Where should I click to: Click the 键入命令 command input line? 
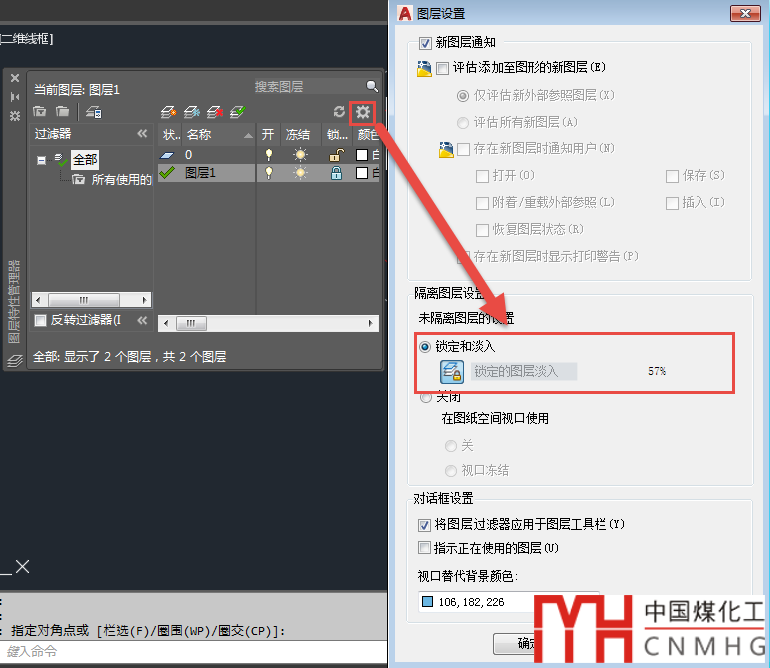click(x=193, y=652)
